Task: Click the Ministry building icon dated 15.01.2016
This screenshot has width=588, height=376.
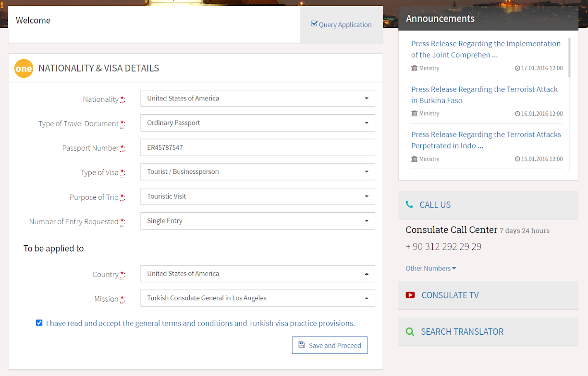Action: click(x=415, y=159)
